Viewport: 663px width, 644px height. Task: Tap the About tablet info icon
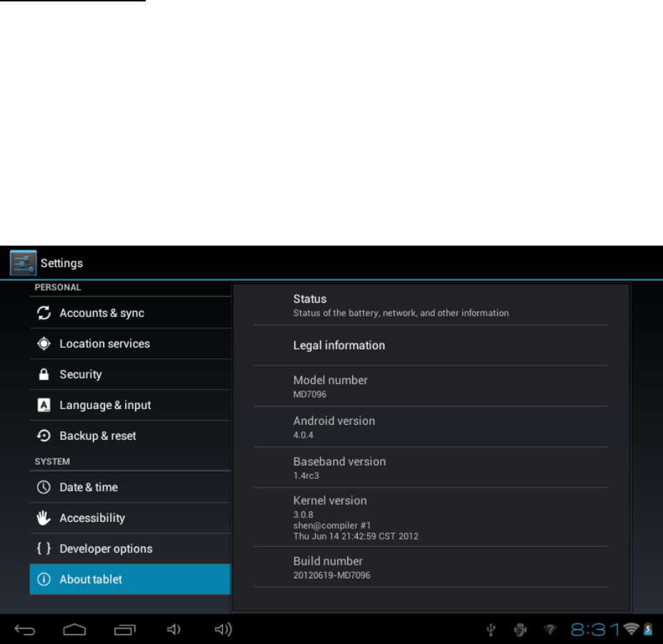44,579
